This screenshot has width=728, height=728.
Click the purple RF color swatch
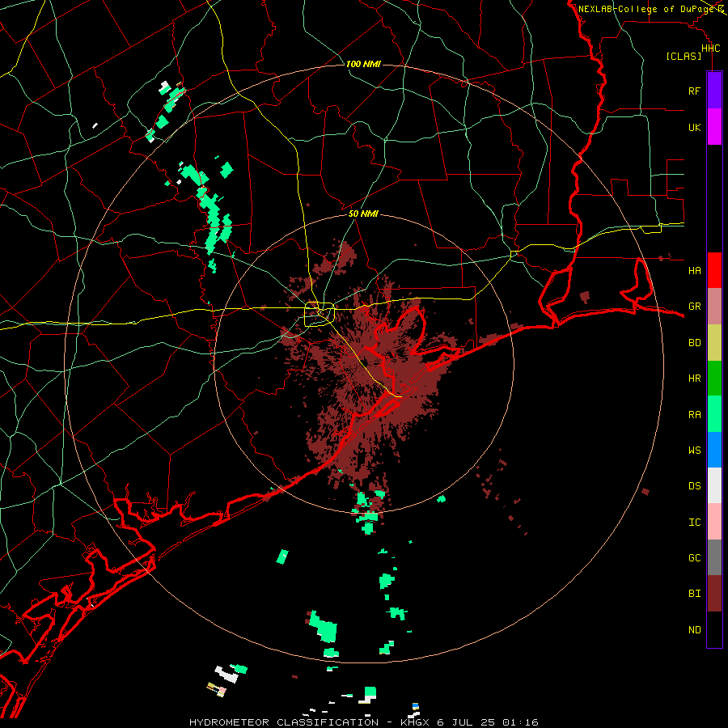click(x=714, y=91)
